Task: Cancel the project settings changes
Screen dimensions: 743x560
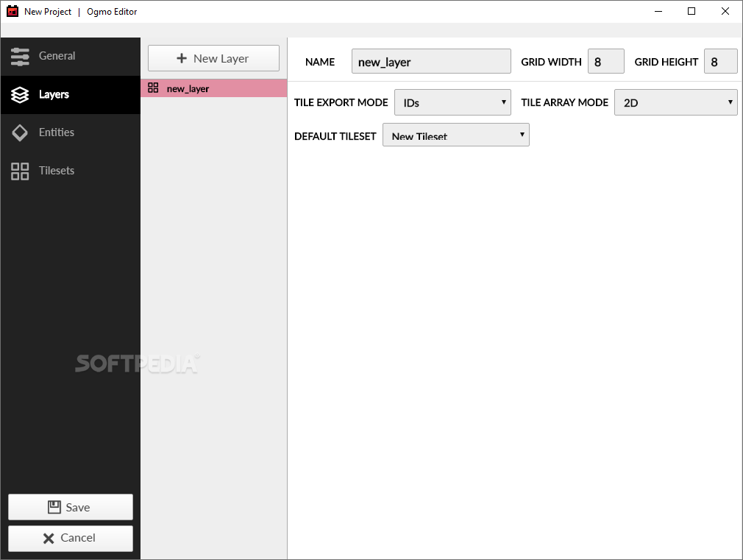Action: tap(71, 538)
